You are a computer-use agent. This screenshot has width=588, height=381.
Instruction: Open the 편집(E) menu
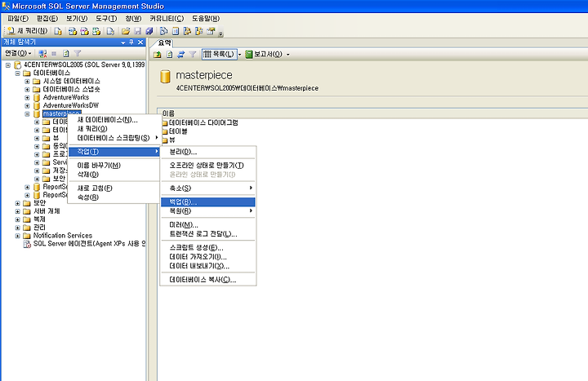coord(47,19)
